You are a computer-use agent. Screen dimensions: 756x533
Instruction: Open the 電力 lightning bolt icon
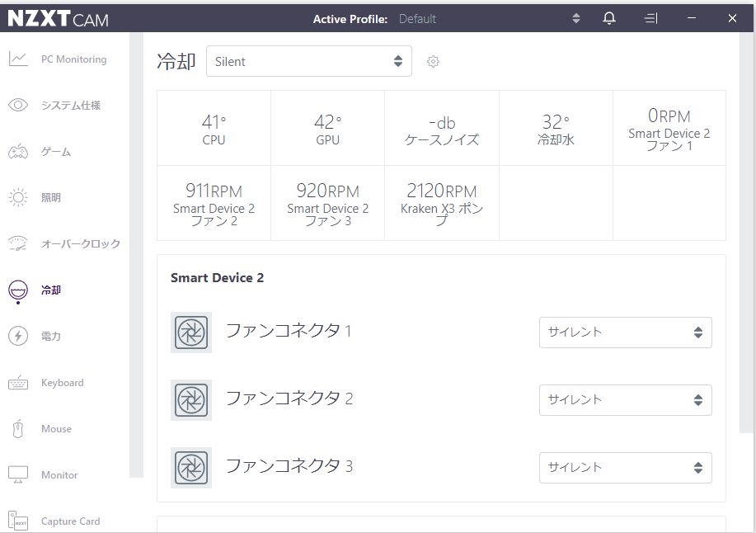[18, 336]
